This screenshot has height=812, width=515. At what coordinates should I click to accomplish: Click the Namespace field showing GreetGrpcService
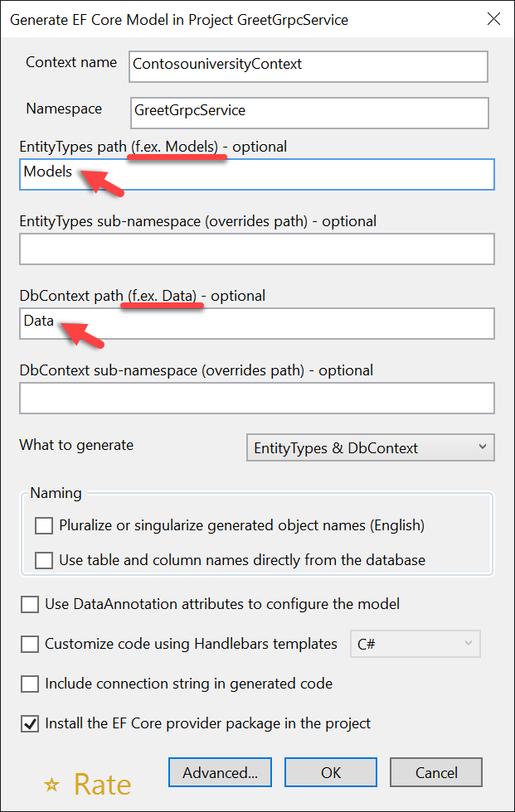[x=307, y=113]
